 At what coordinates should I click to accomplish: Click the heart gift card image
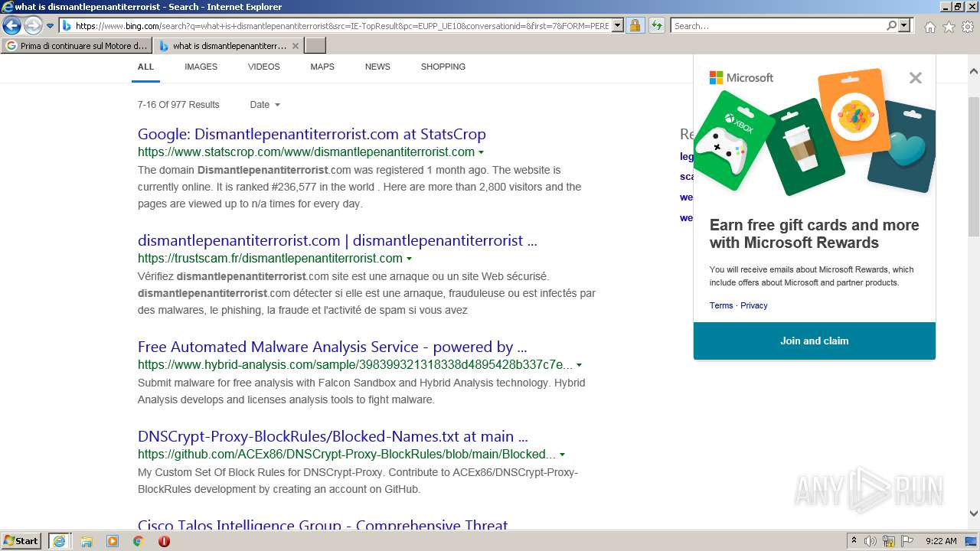coord(902,147)
